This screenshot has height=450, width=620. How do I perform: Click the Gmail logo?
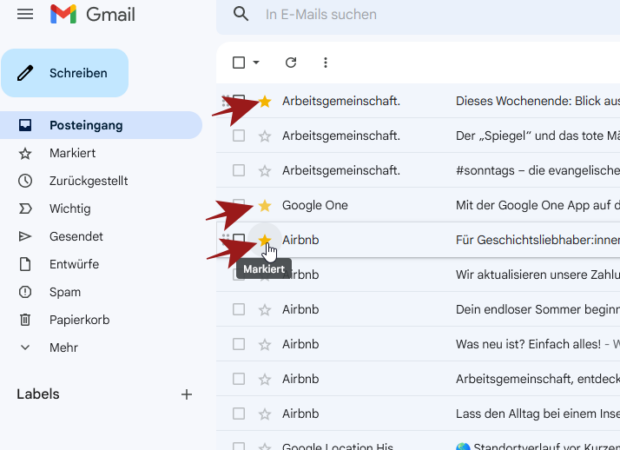click(93, 15)
